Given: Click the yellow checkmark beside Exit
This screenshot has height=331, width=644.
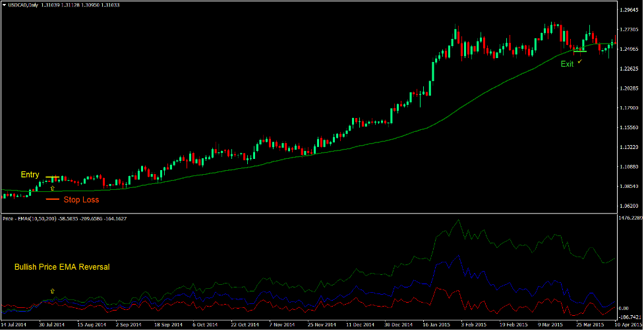Looking at the screenshot, I should [x=579, y=61].
